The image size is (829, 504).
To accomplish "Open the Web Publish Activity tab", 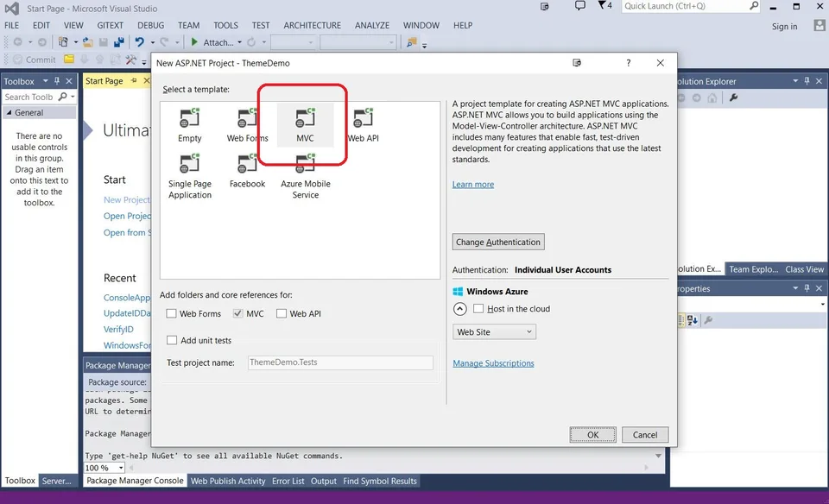I will pyautogui.click(x=228, y=481).
